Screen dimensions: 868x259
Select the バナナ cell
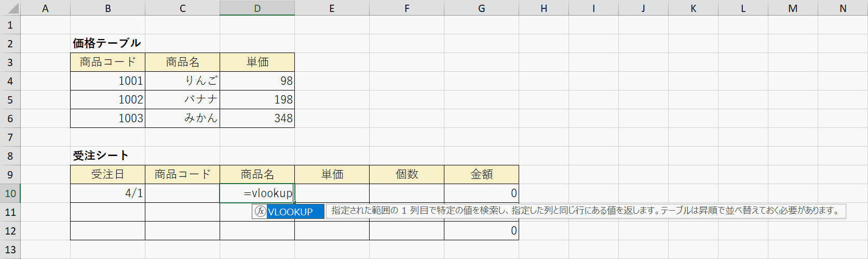pos(182,99)
